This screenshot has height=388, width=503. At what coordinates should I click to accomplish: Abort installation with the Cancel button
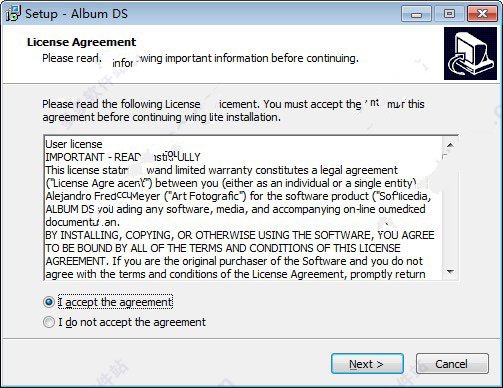click(452, 364)
